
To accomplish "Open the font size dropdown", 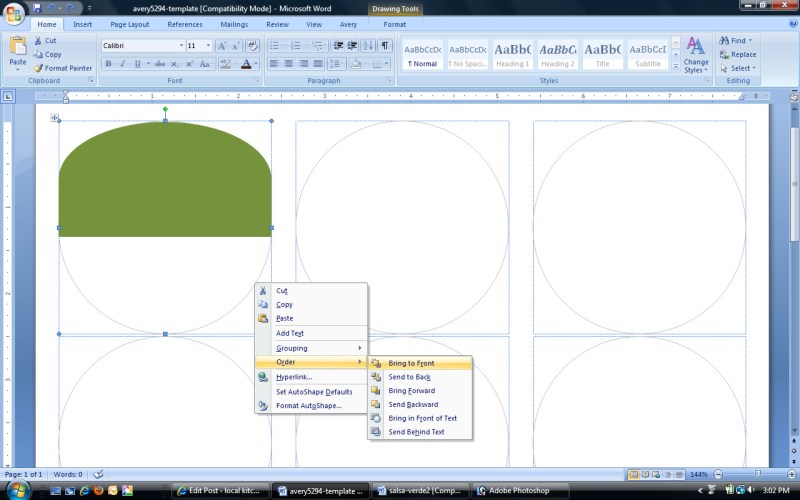I will 208,46.
